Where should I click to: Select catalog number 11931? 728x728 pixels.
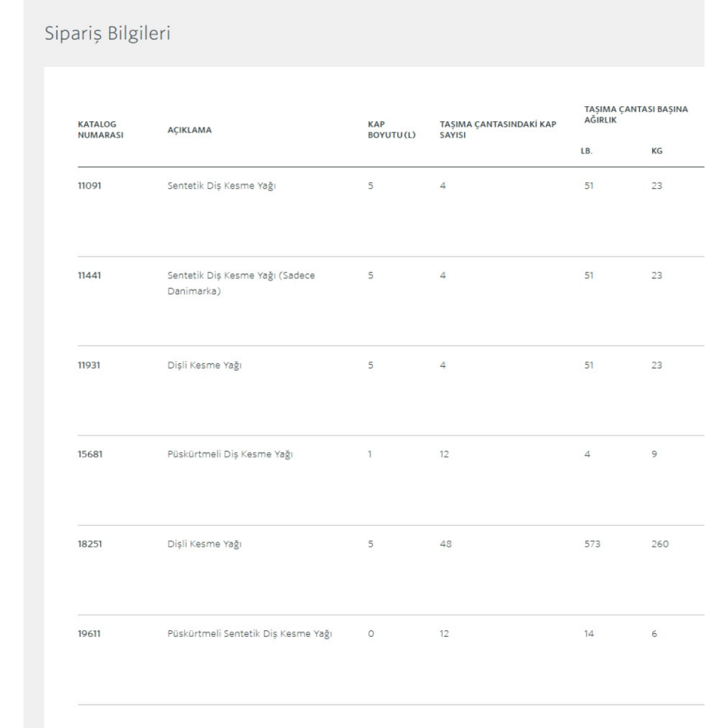(89, 365)
